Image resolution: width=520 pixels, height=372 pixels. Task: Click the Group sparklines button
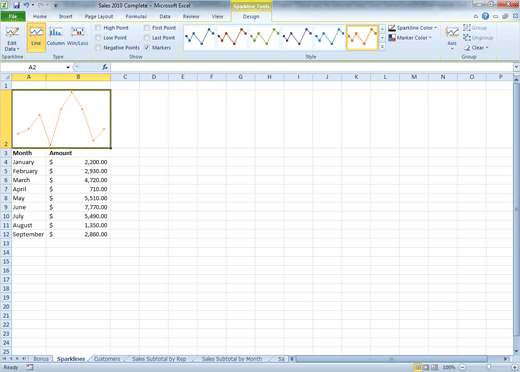(x=475, y=28)
